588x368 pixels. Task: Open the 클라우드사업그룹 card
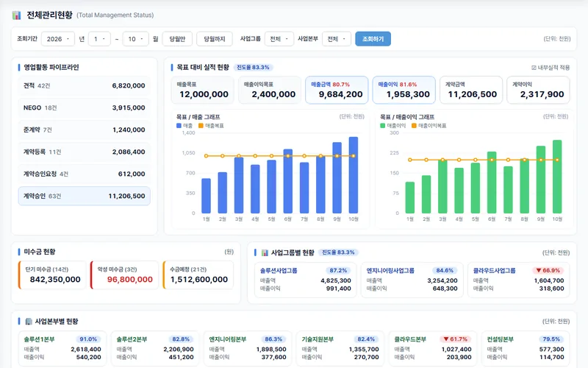pos(518,280)
